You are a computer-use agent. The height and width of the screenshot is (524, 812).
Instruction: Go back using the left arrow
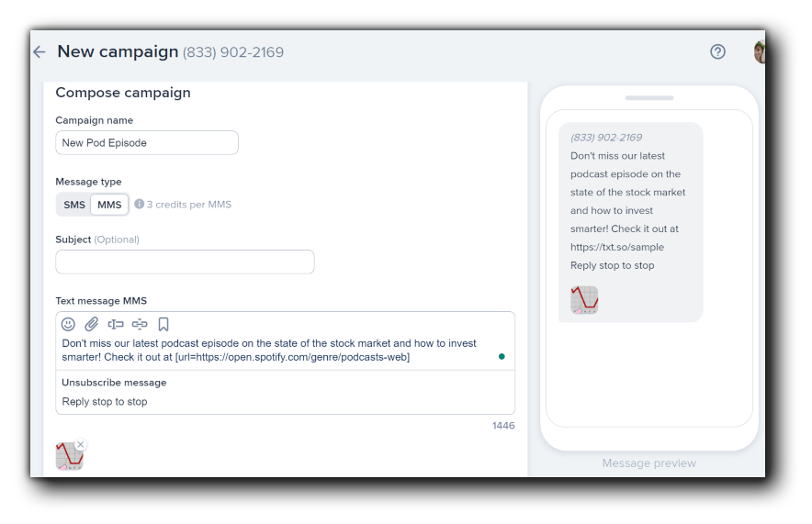(39, 52)
